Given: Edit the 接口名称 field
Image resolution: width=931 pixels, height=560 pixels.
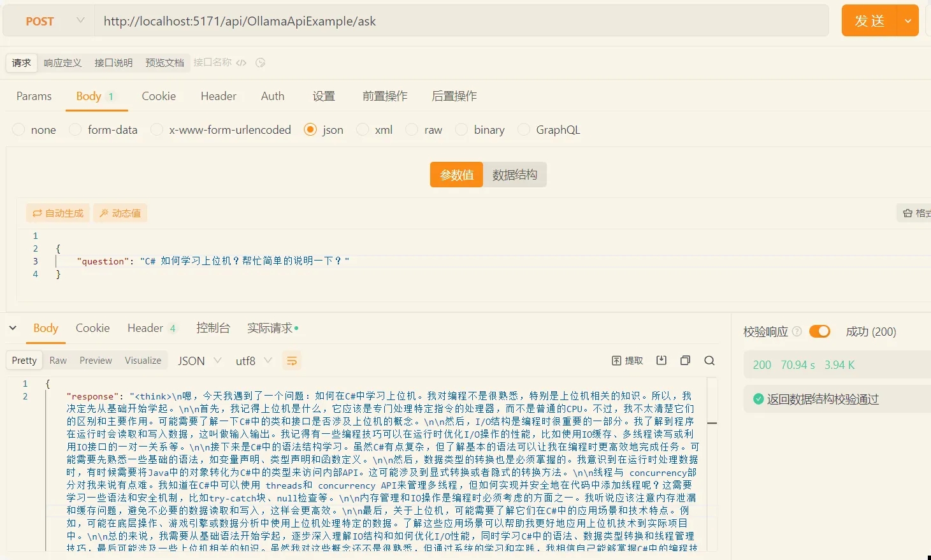Looking at the screenshot, I should [212, 62].
